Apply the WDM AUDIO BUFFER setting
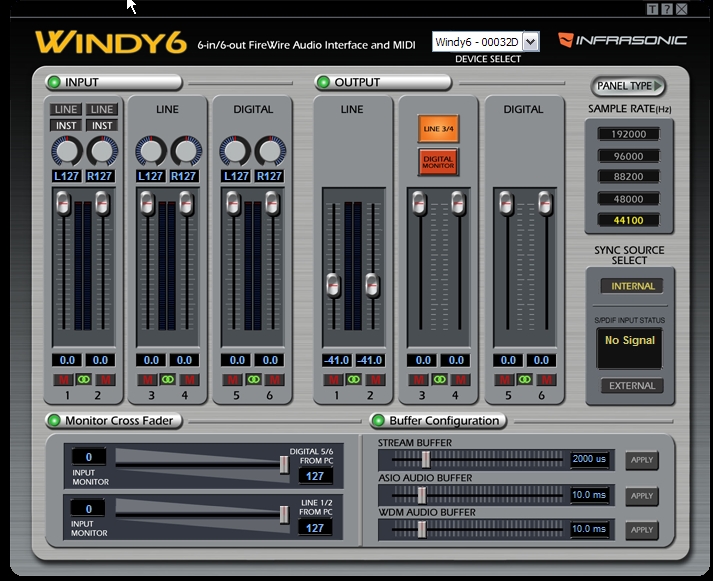Viewport: 713px width, 581px height. [x=642, y=530]
